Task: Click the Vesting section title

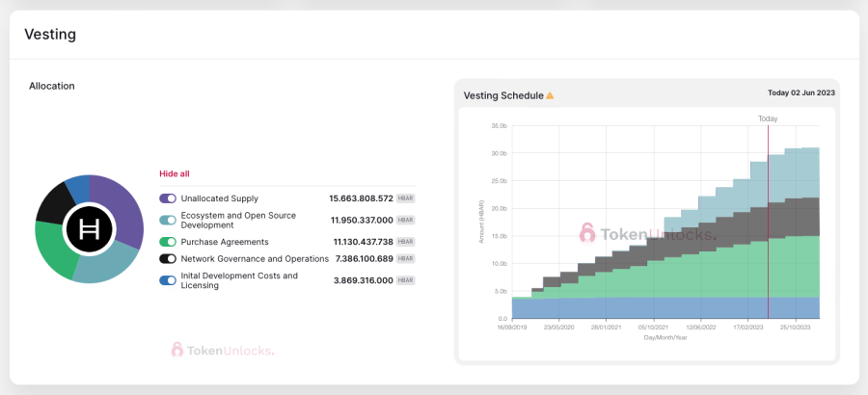Action: [50, 35]
